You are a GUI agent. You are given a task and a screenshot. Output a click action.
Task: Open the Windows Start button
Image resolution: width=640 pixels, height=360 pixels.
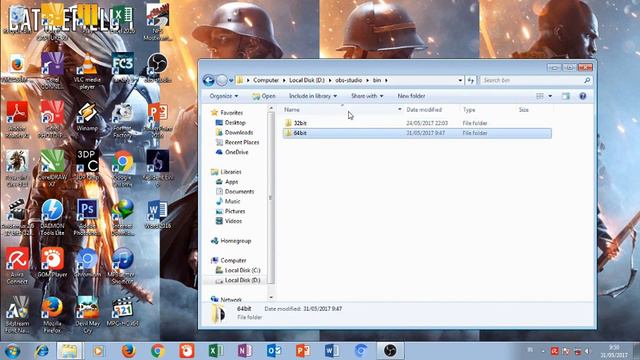tap(13, 351)
